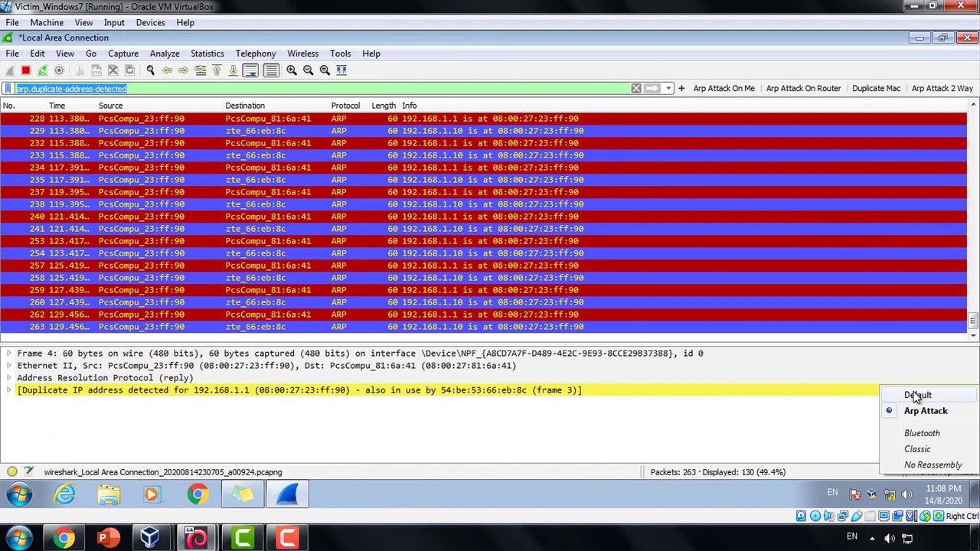
Task: Click the Windows 7 guest Start button
Action: 19,494
